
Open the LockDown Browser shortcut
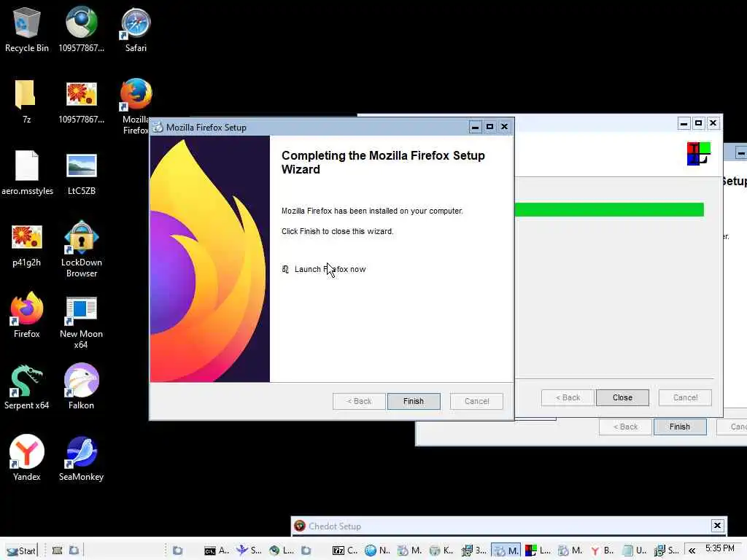[x=82, y=249]
